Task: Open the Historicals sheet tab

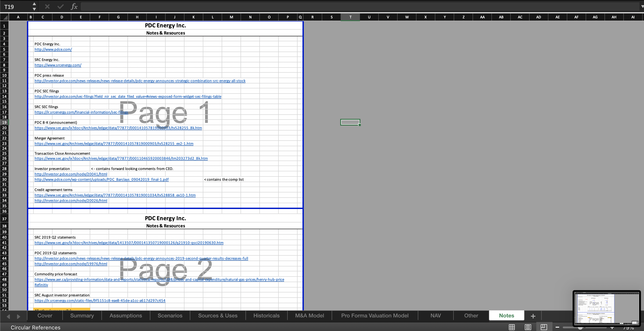Action: (x=267, y=316)
